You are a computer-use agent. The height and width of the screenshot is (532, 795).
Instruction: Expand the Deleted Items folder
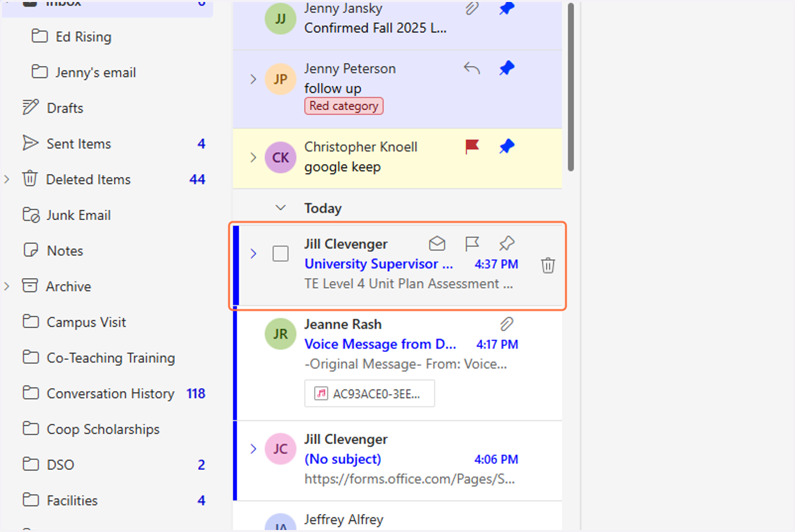click(x=7, y=179)
